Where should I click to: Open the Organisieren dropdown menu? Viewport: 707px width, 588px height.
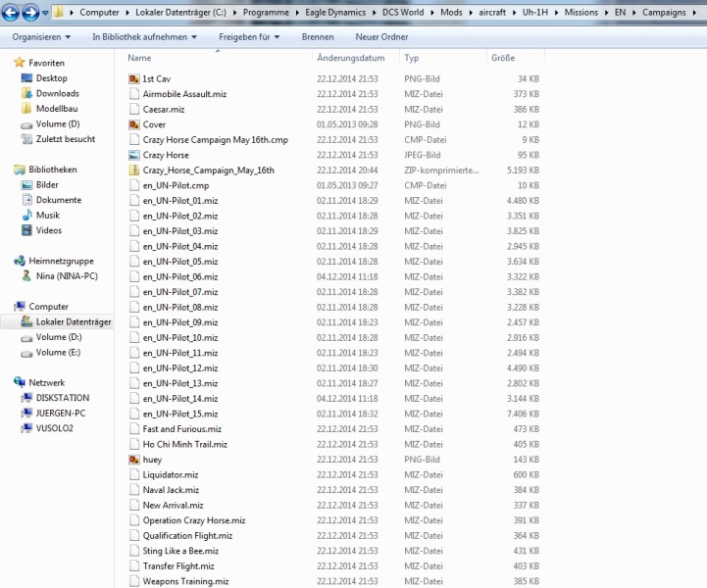[41, 37]
